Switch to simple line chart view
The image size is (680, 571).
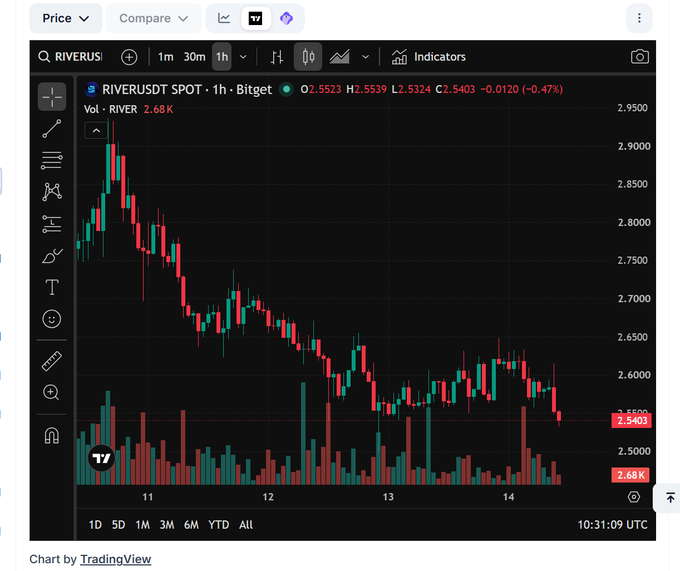coord(224,18)
